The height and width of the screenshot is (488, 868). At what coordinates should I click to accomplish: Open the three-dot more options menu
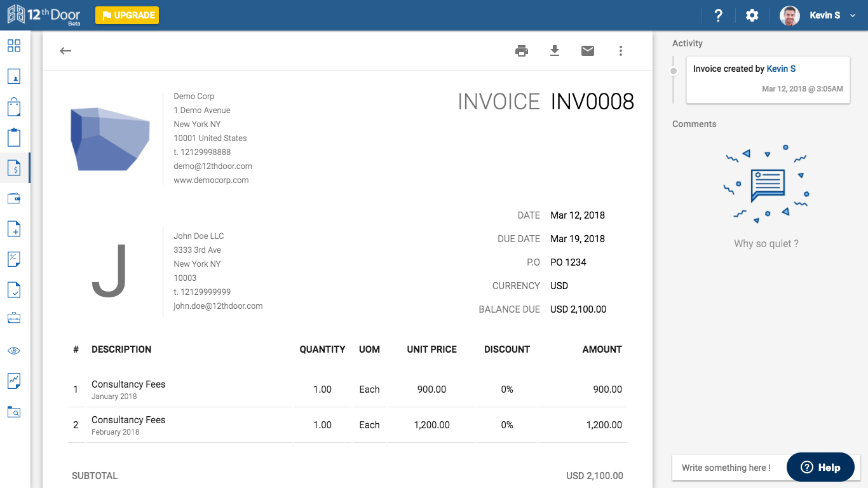(x=621, y=51)
